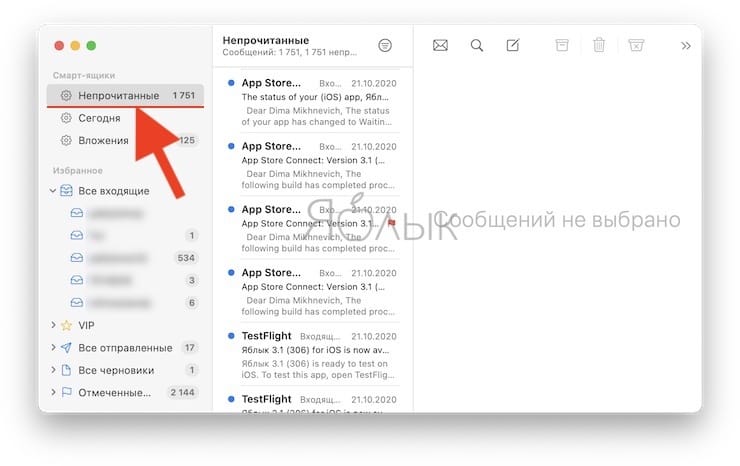740x466 pixels.
Task: Click the Archive box toolbar icon
Action: click(x=562, y=45)
